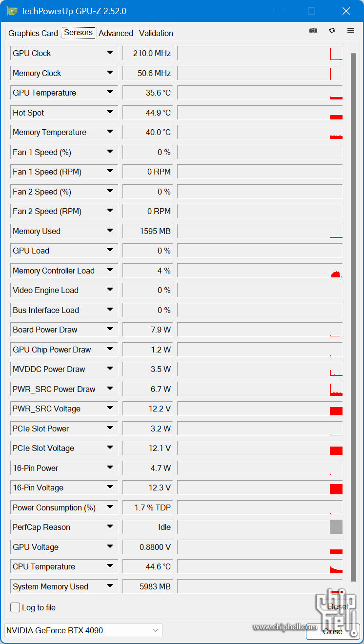Go to the Validation tab
The height and width of the screenshot is (644, 364).
coord(156,33)
